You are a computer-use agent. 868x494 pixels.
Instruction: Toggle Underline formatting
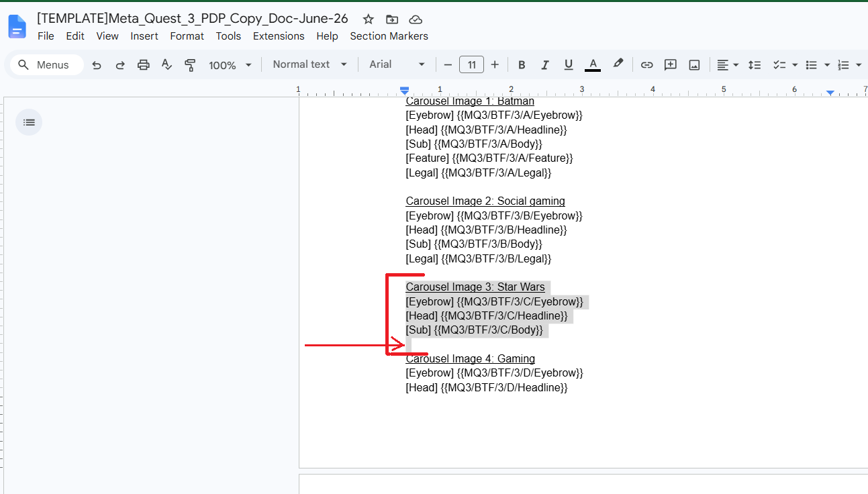[569, 65]
